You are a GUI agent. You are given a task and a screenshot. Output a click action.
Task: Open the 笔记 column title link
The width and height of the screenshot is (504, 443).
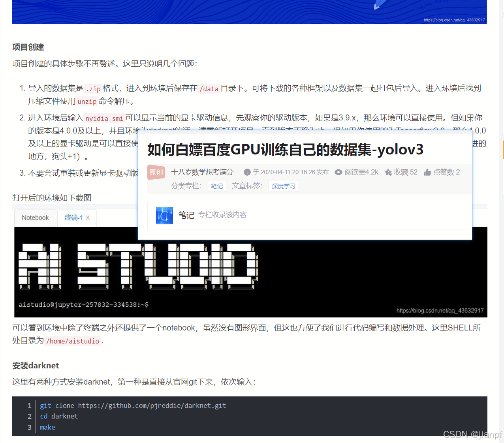[186, 215]
